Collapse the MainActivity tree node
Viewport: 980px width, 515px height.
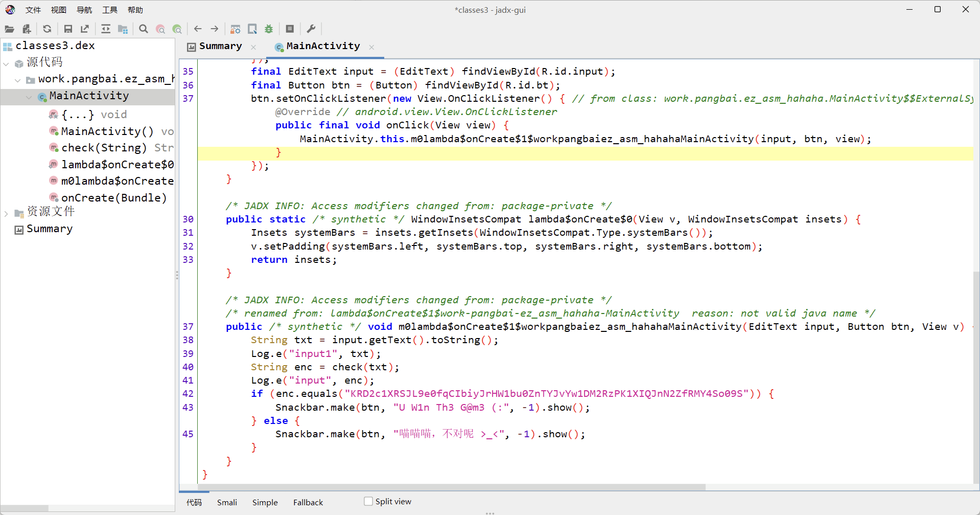pos(29,97)
